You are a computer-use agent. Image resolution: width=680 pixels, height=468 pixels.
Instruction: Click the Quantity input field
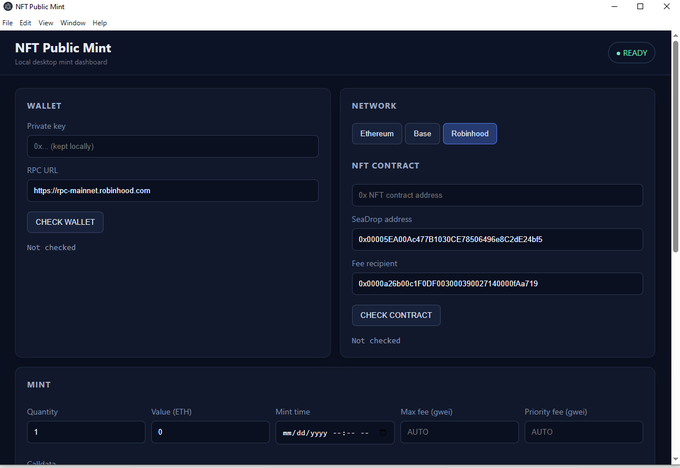86,432
